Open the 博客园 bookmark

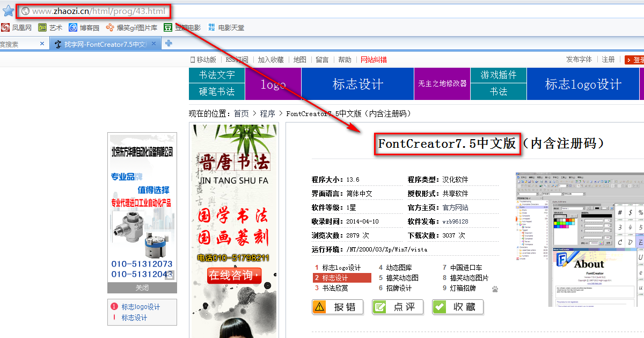pos(84,27)
